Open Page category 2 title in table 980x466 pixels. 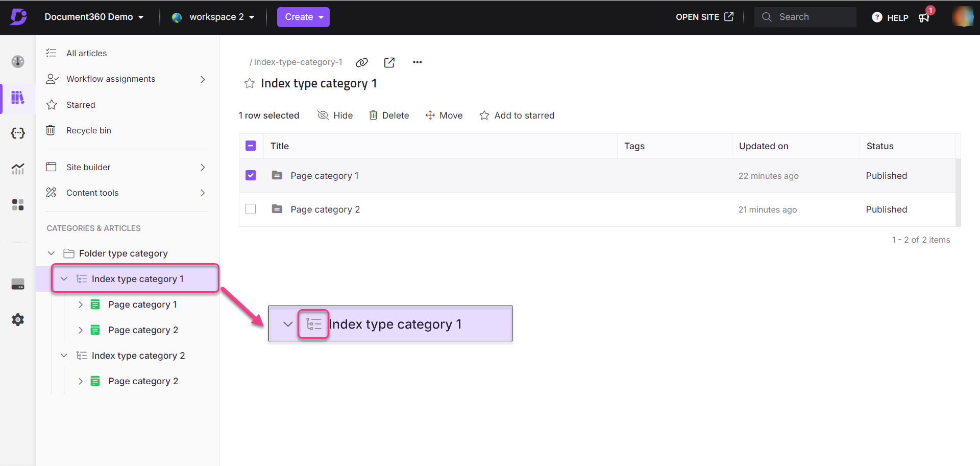coord(325,209)
